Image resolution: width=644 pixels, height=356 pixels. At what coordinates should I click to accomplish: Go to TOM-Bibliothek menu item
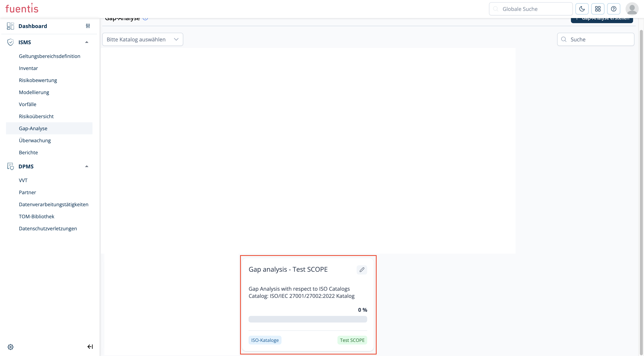[37, 216]
